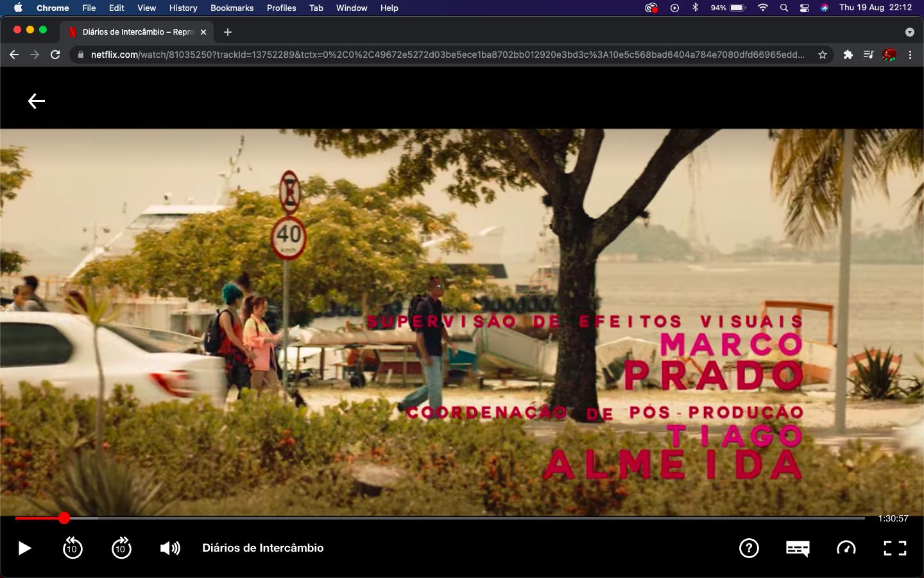Click the netflix.com address bar
This screenshot has width=924, height=578.
tap(447, 55)
